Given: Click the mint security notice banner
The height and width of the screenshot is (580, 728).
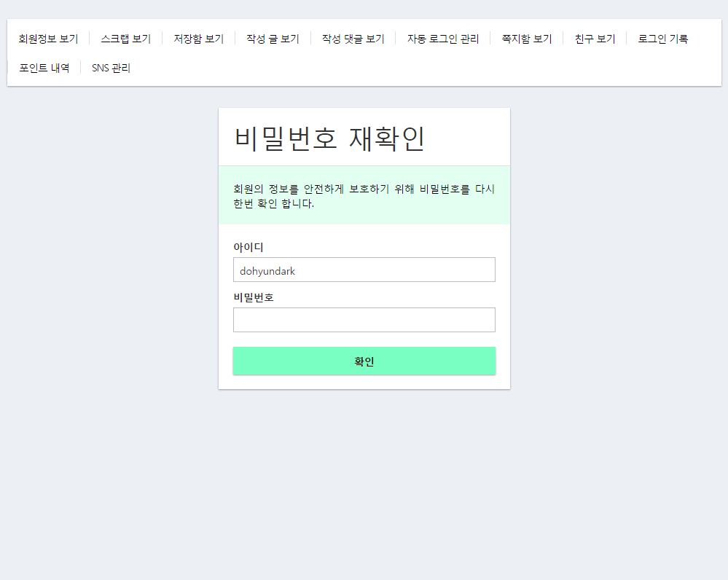Looking at the screenshot, I should [364, 195].
